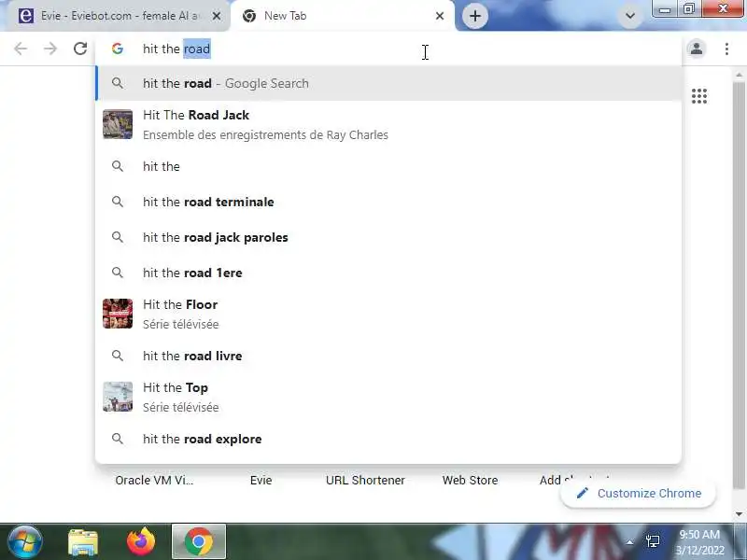Click magnifier icon beside 'hit the road livre'
747x560 pixels.
pyautogui.click(x=118, y=356)
